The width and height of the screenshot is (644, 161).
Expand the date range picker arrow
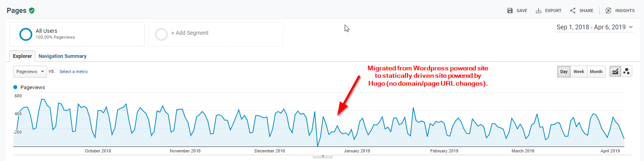coord(631,27)
